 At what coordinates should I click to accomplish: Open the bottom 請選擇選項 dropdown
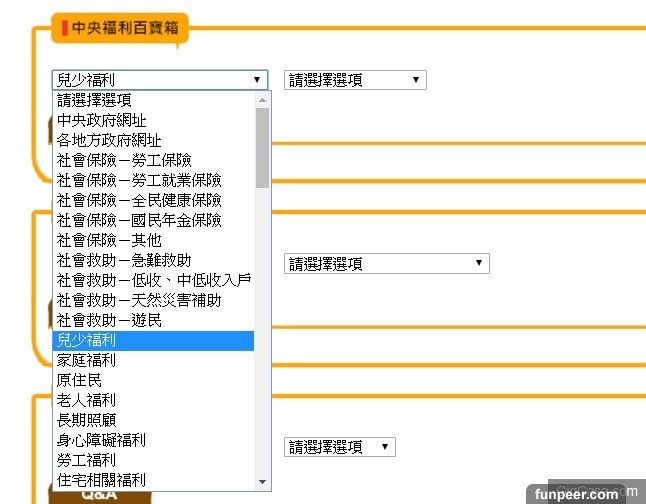tap(340, 447)
